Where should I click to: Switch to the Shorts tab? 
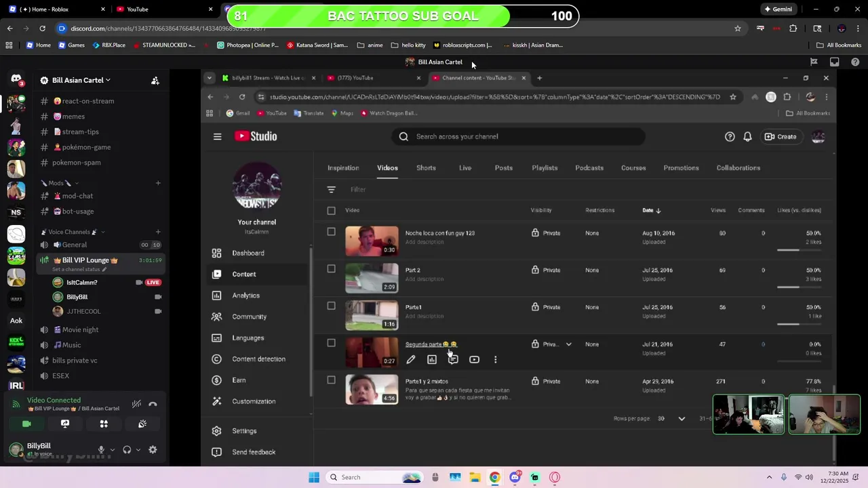[x=426, y=168]
